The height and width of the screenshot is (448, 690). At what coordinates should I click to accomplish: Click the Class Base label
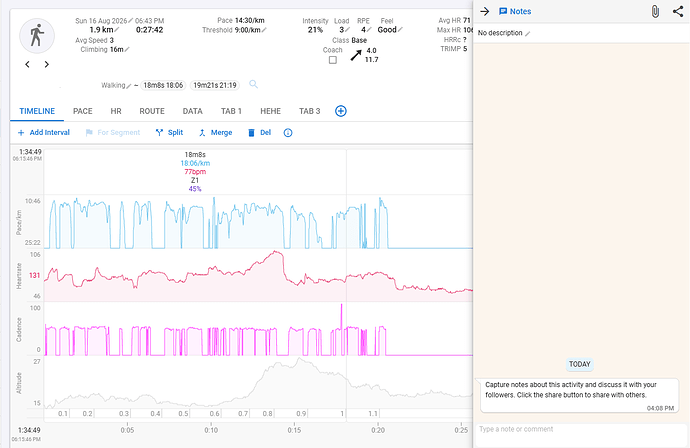click(349, 40)
